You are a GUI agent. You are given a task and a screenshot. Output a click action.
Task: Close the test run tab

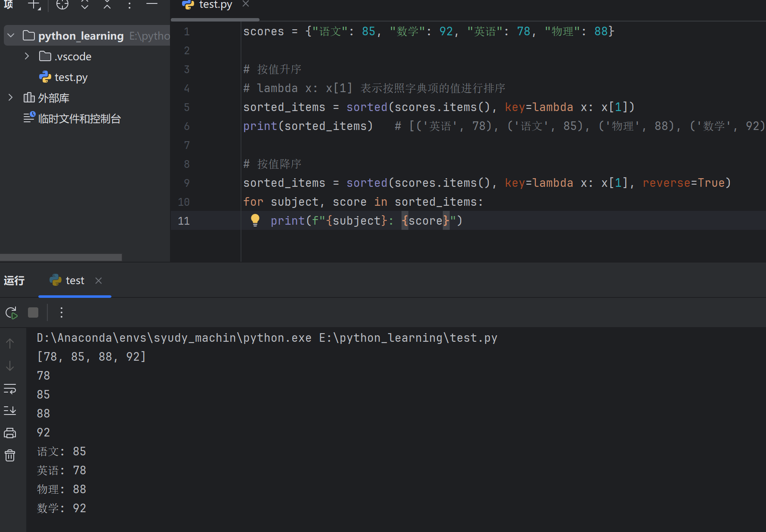[99, 281]
